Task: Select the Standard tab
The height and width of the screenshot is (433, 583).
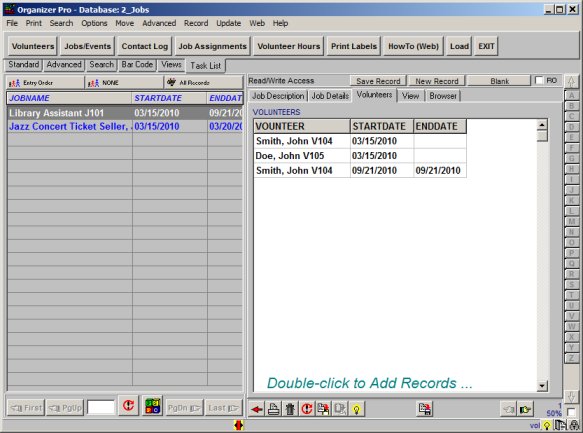Action: click(x=24, y=65)
